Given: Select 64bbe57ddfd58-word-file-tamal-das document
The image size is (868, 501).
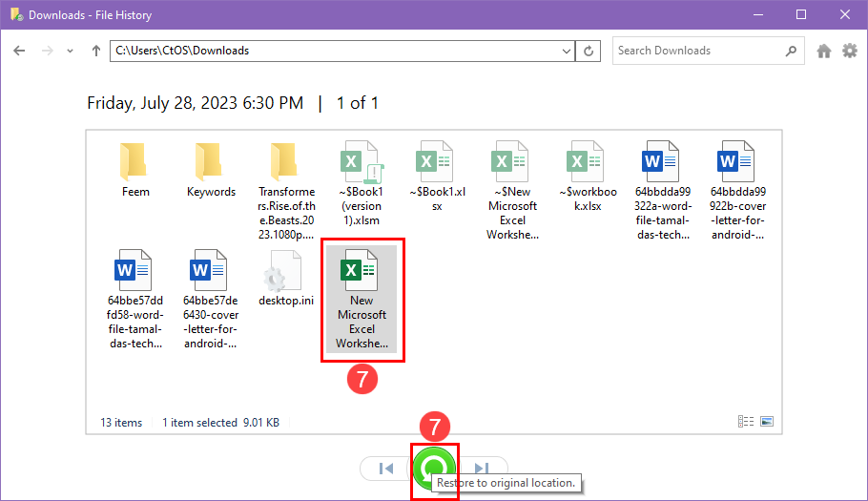Looking at the screenshot, I should coord(135,299).
